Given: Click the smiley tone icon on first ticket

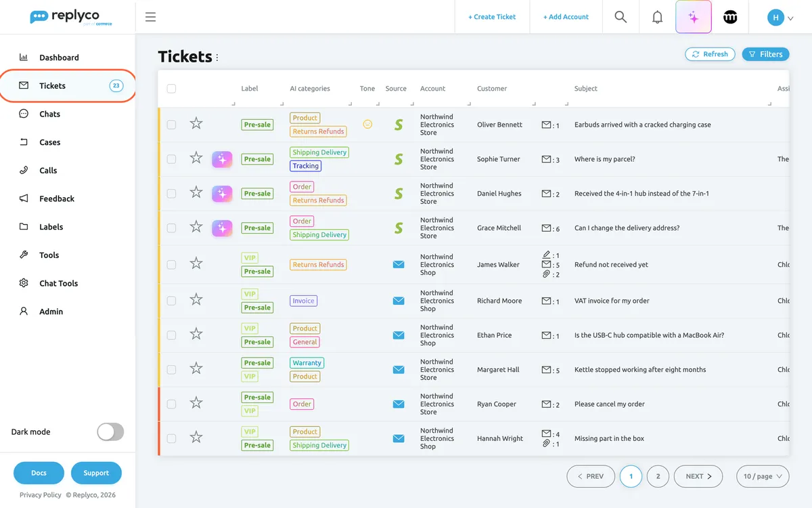Looking at the screenshot, I should 367,124.
